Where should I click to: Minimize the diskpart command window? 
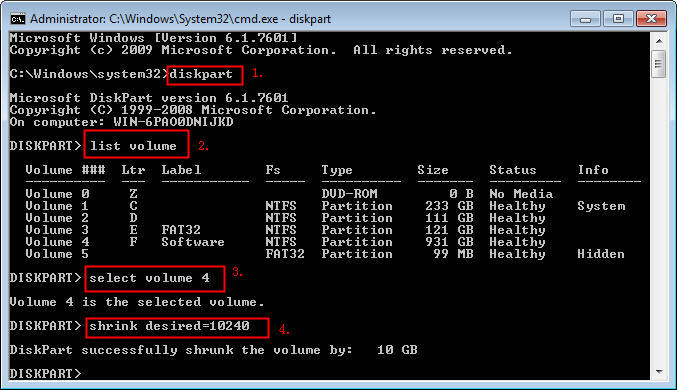(585, 19)
